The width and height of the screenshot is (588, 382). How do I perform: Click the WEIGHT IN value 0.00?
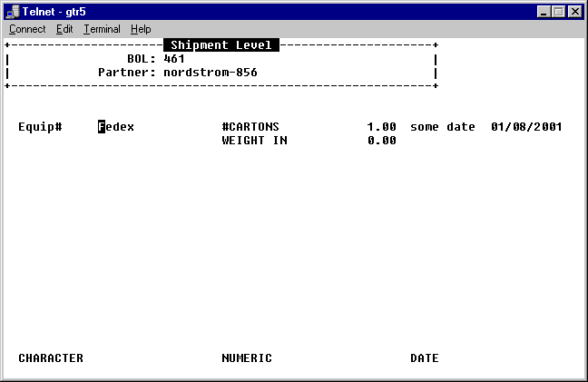coord(382,141)
